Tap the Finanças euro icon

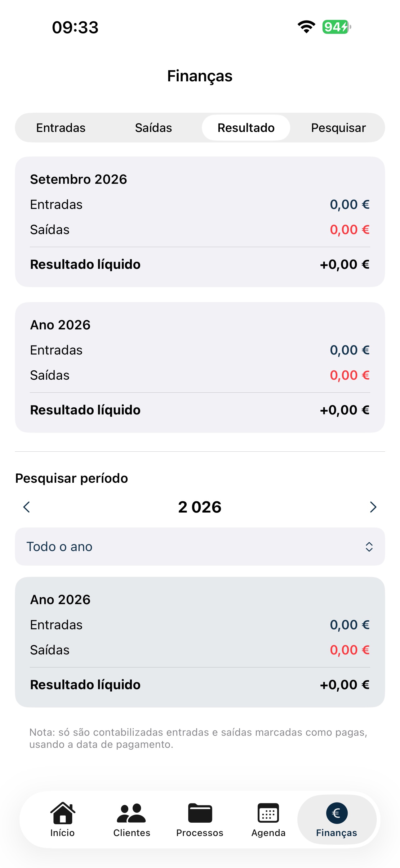[337, 813]
